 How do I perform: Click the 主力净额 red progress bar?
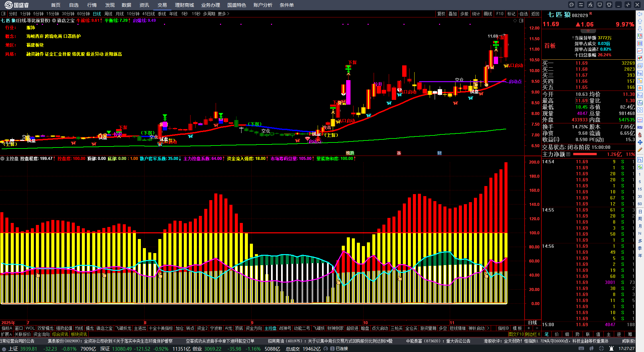pos(585,154)
